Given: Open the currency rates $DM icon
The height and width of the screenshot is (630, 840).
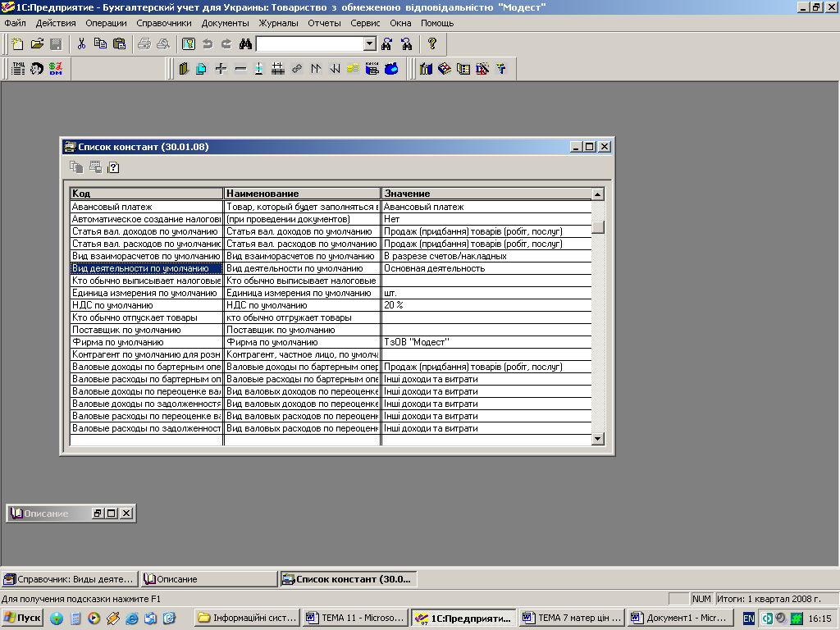Looking at the screenshot, I should coord(56,69).
